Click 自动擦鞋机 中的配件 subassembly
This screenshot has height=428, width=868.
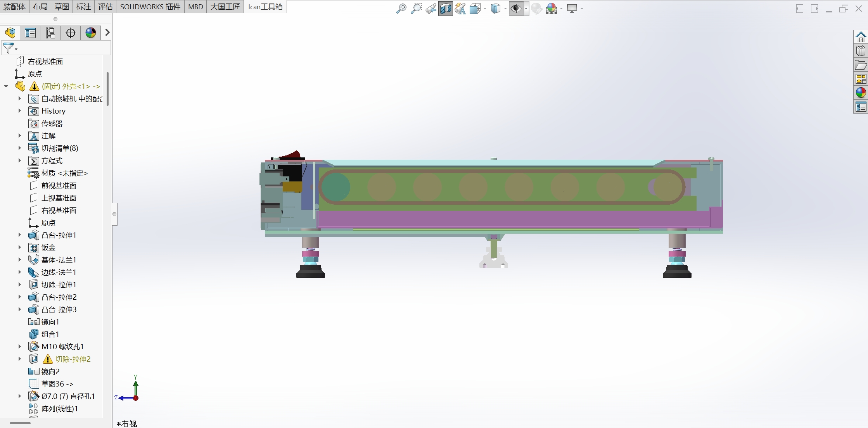(x=67, y=98)
